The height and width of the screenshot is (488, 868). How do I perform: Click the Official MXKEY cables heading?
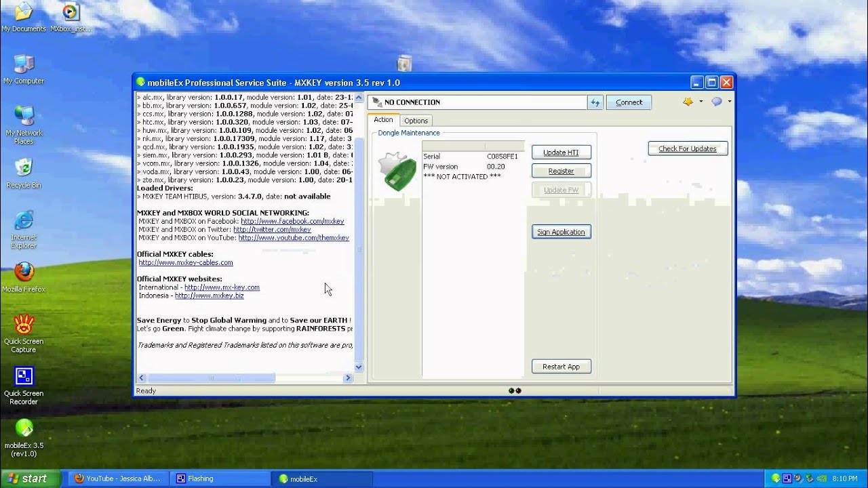pos(175,254)
